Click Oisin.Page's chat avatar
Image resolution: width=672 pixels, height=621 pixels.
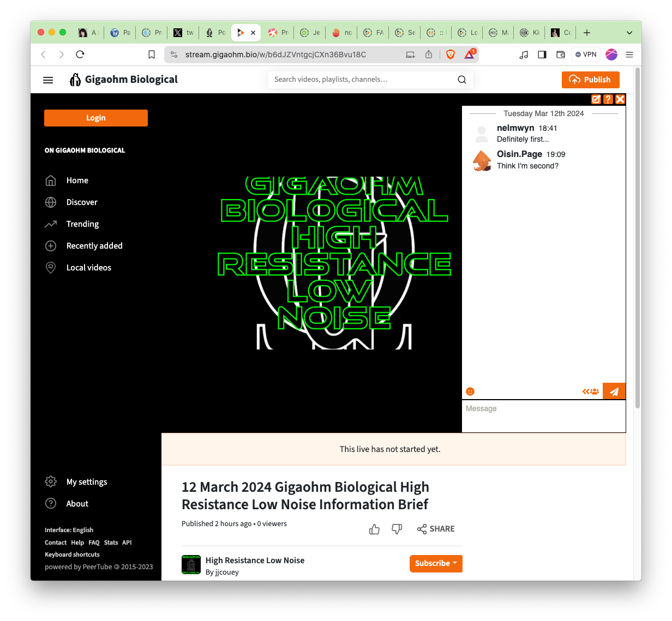[x=482, y=161]
